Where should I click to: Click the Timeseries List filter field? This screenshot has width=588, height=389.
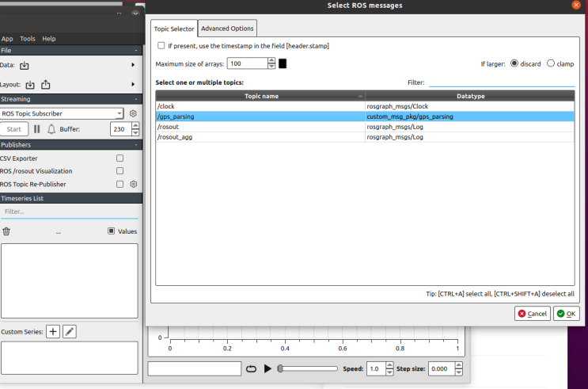[70, 212]
